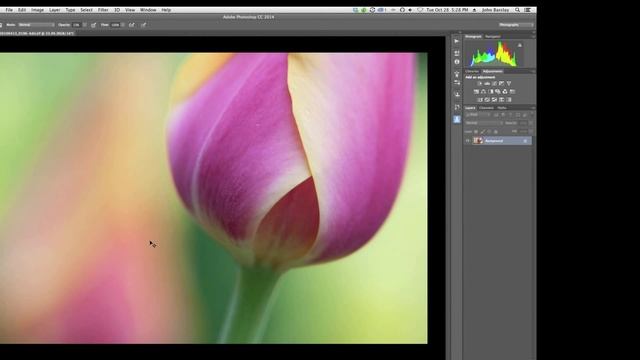The width and height of the screenshot is (640, 360).
Task: Toggle pressure for size button
Action: (x=144, y=25)
